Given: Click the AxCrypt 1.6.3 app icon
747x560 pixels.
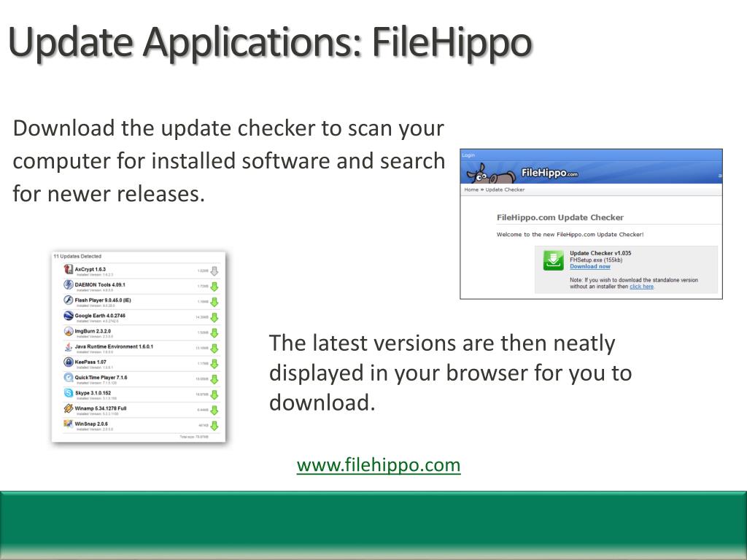Looking at the screenshot, I should click(x=68, y=270).
